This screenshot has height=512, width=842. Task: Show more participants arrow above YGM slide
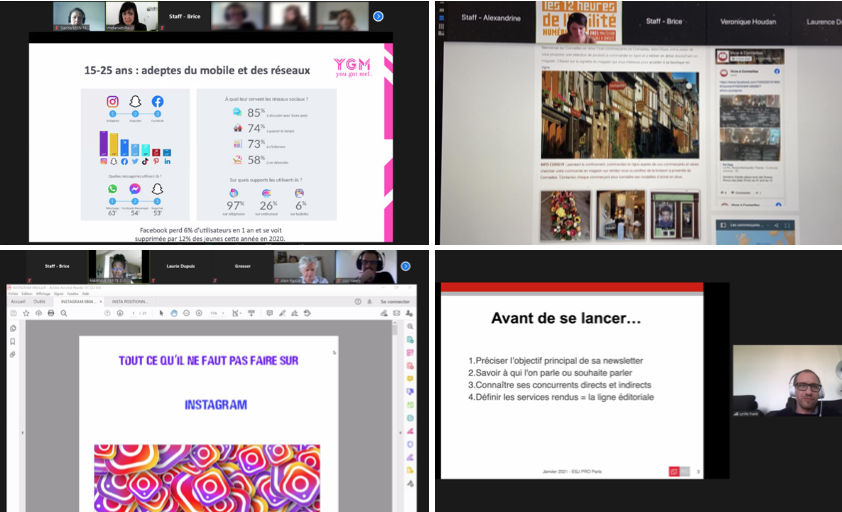coord(378,16)
